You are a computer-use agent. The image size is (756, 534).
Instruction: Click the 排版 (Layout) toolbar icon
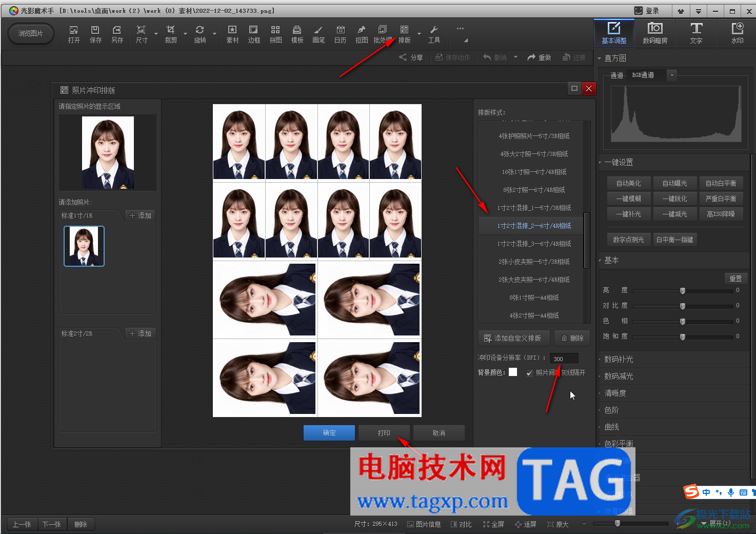coord(404,34)
